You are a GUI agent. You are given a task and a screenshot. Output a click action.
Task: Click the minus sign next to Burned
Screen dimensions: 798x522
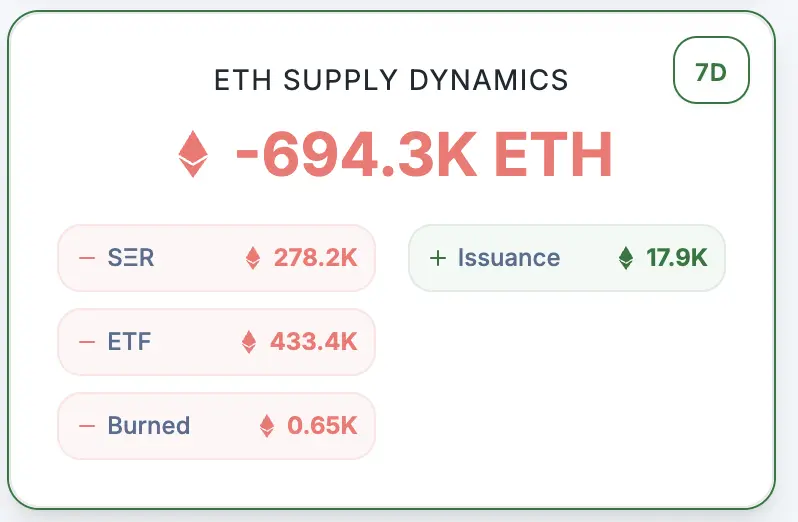coord(87,426)
